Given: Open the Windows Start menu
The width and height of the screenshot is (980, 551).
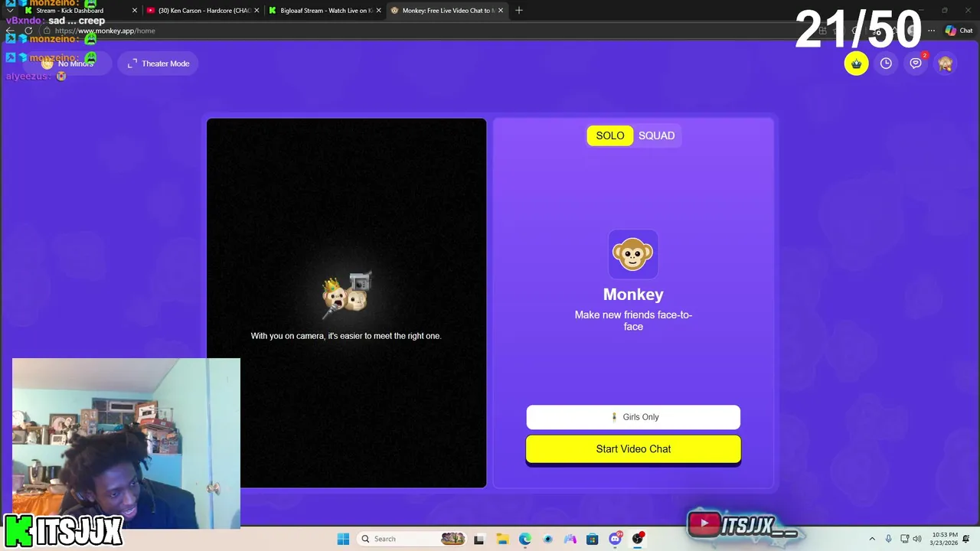Looking at the screenshot, I should (343, 539).
